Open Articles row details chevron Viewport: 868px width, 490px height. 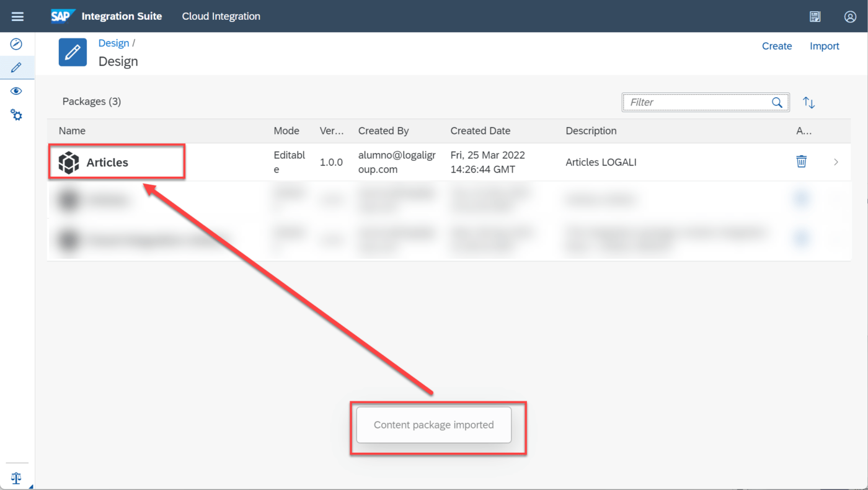[836, 162]
